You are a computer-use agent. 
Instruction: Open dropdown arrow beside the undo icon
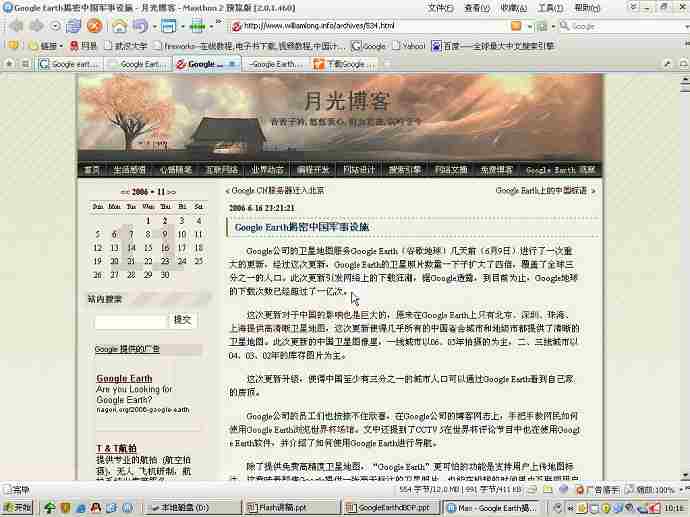click(154, 27)
